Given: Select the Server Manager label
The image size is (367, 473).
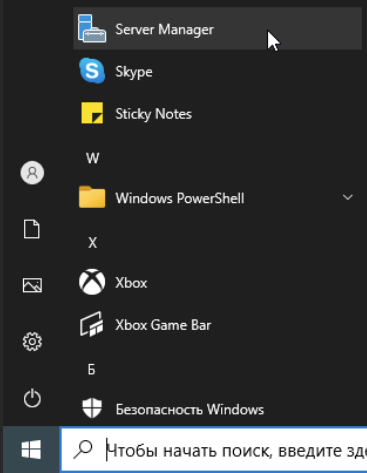Looking at the screenshot, I should tap(164, 30).
